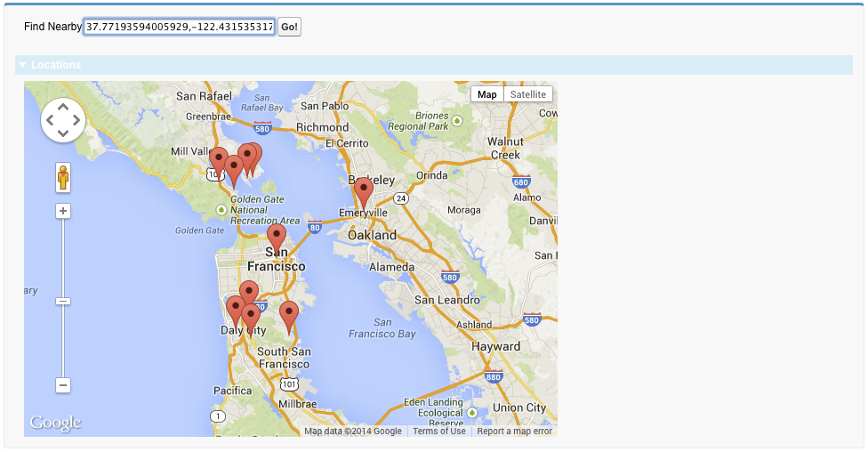
Task: Open the Terms of Use link
Action: coord(438,432)
